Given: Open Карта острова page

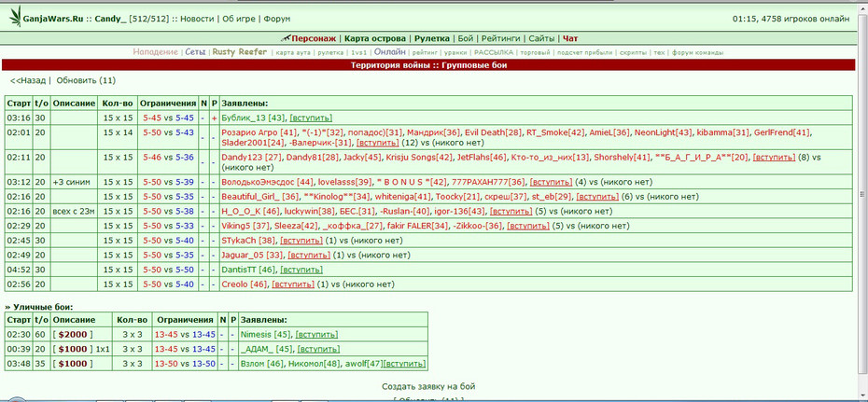Looking at the screenshot, I should coord(375,38).
